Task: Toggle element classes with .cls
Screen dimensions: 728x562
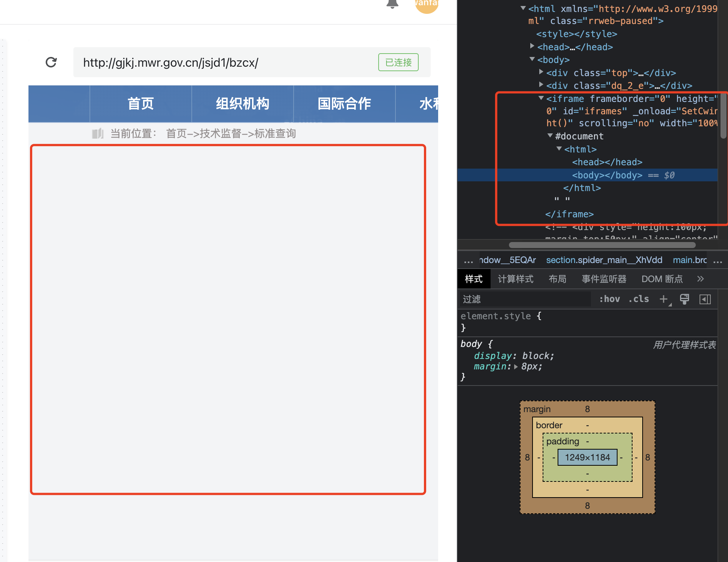Action: [638, 299]
